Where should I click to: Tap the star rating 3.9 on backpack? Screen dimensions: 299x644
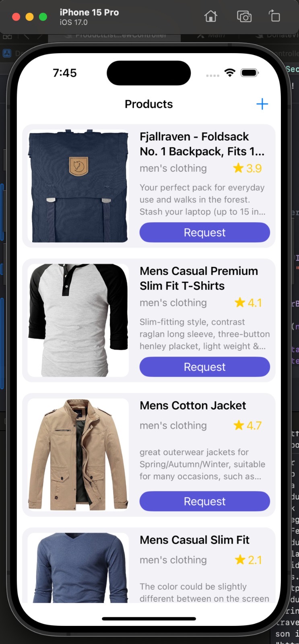(x=247, y=168)
